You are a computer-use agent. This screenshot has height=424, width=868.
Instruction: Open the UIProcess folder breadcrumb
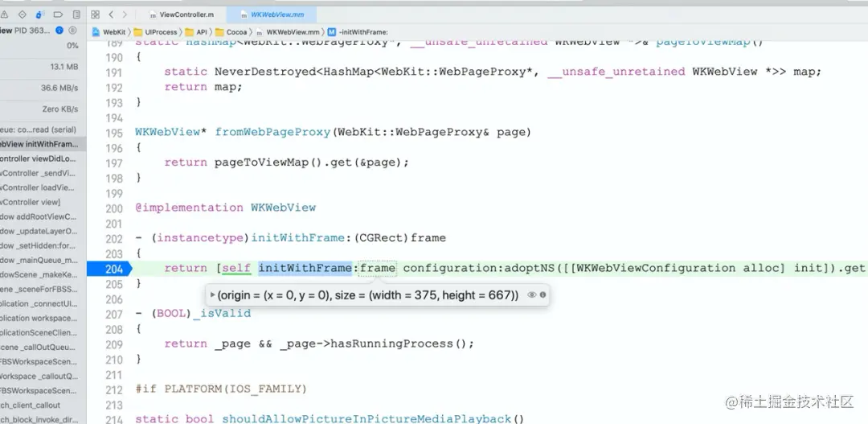156,32
